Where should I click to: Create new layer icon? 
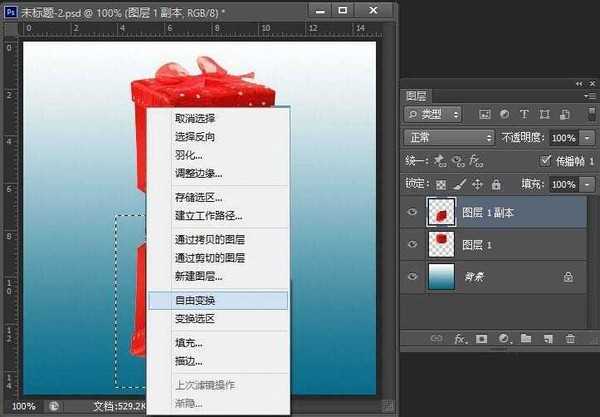pyautogui.click(x=548, y=339)
